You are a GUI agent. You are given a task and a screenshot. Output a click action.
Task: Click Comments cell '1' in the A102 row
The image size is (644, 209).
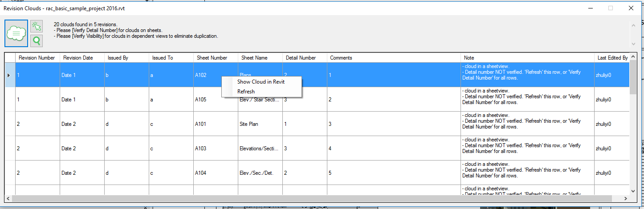pos(394,75)
